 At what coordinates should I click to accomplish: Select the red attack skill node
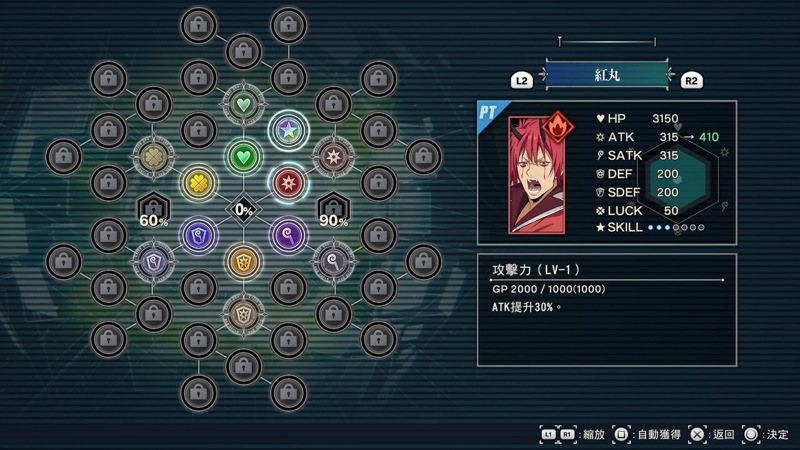[x=288, y=183]
